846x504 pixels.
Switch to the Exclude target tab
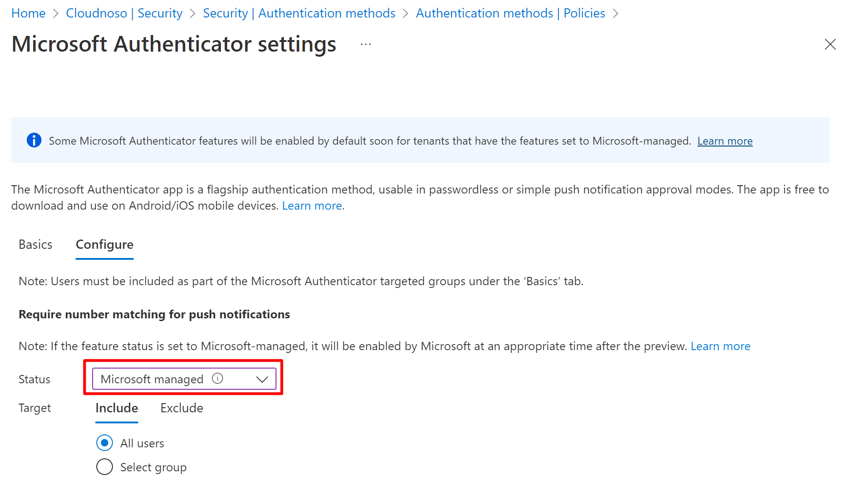(182, 408)
